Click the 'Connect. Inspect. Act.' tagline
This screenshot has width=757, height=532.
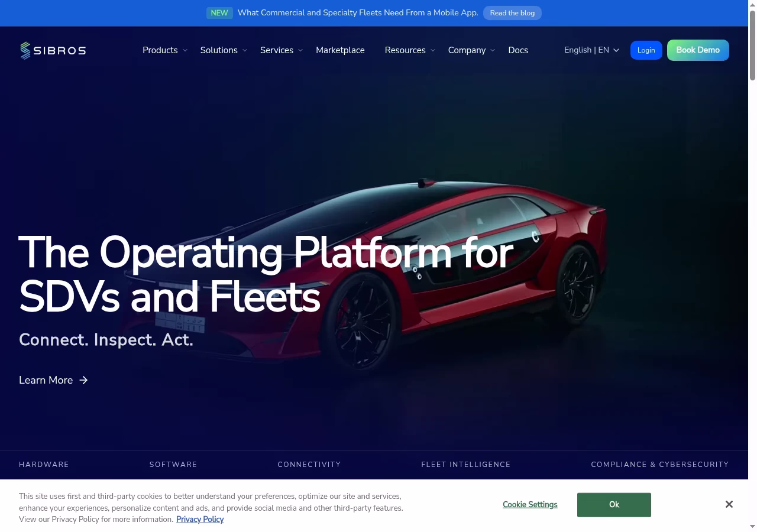pyautogui.click(x=106, y=340)
